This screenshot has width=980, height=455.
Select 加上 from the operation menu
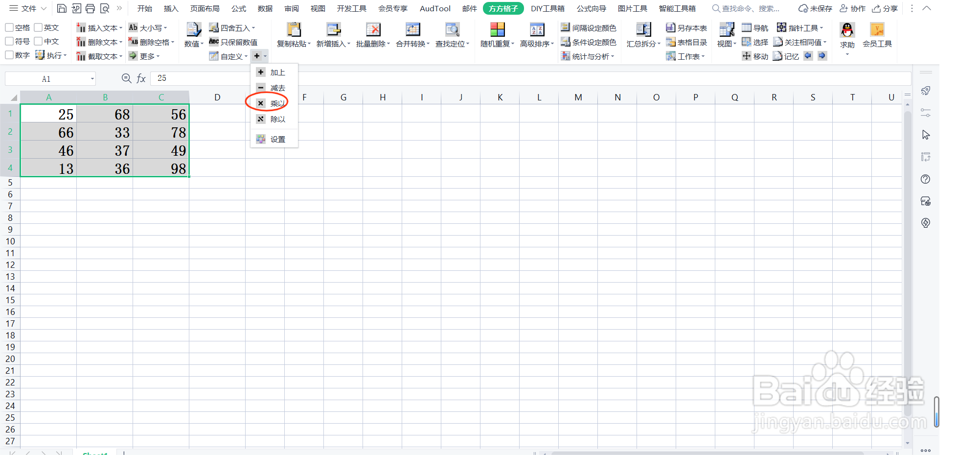pos(274,72)
